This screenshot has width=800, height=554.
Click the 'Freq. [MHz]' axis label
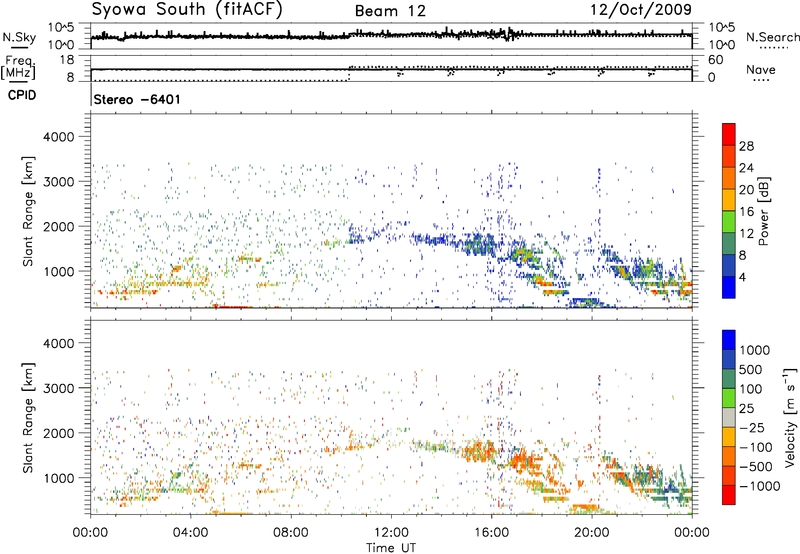pyautogui.click(x=18, y=68)
